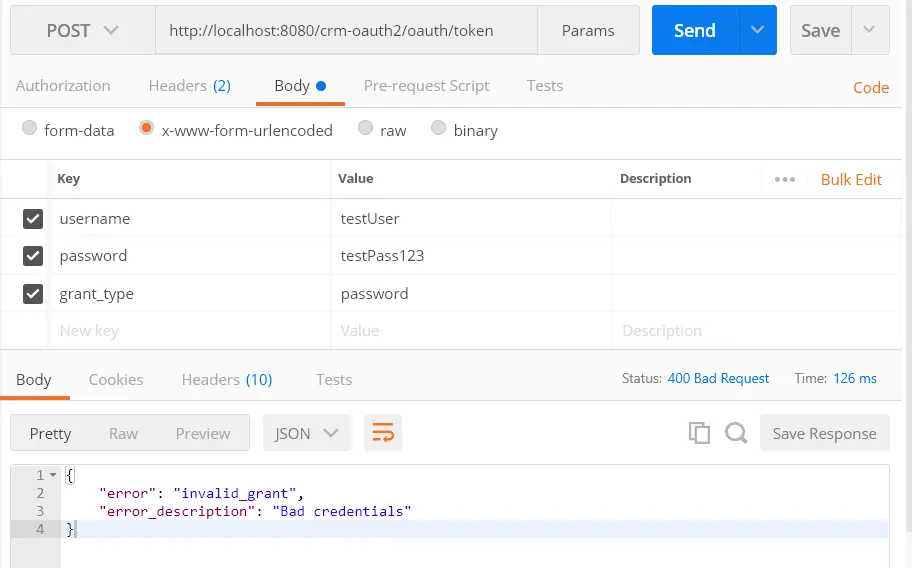This screenshot has width=912, height=568.
Task: Open the three-dots column options
Action: 785,180
